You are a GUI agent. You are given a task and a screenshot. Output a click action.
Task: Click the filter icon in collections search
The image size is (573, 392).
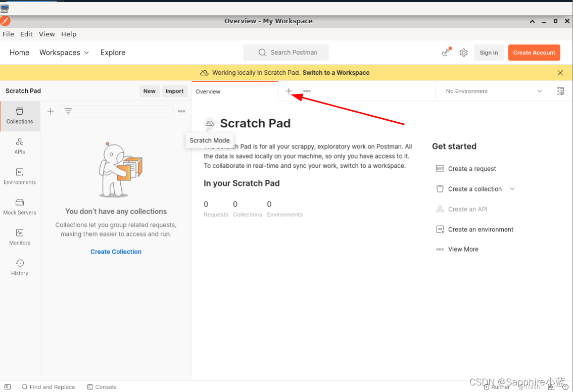tap(68, 111)
